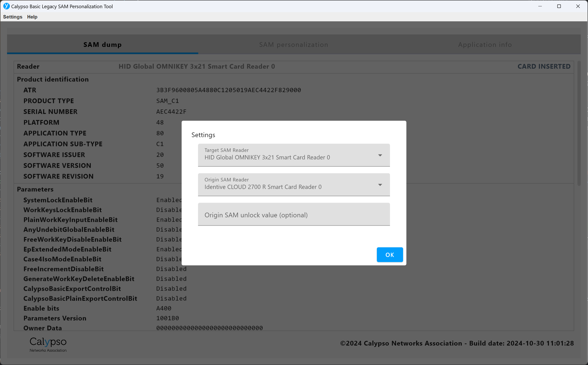Screen dimensions: 588x365
Task: Click the APPLICATION SUB-TYPE value C1
Action: pyautogui.click(x=160, y=144)
